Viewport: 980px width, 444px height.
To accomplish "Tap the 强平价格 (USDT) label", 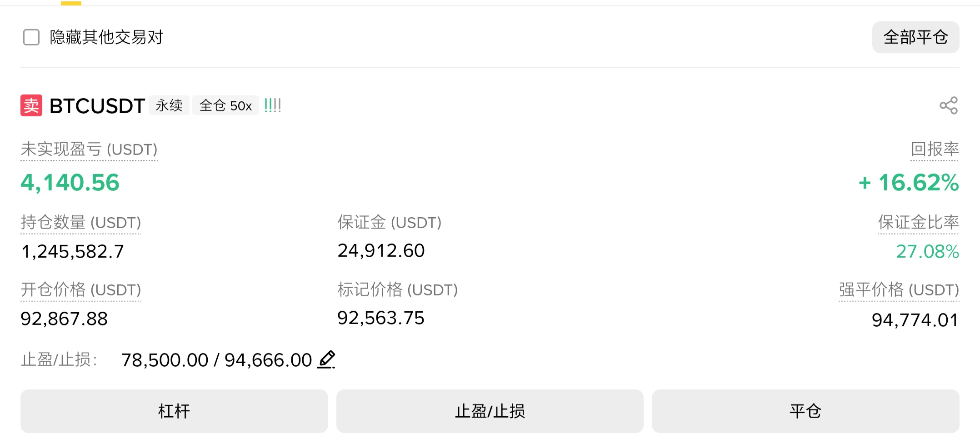I will pyautogui.click(x=899, y=290).
